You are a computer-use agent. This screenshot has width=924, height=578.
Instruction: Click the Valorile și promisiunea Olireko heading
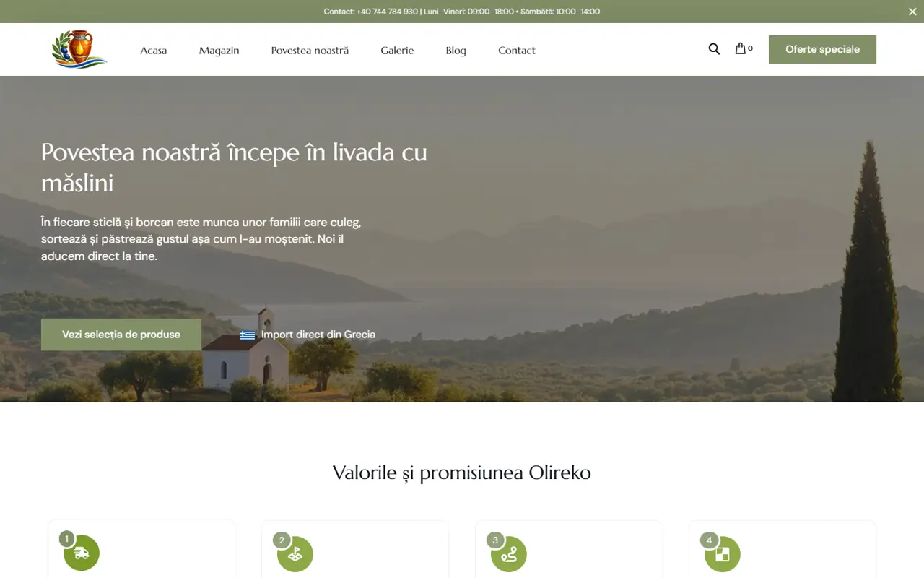tap(462, 473)
